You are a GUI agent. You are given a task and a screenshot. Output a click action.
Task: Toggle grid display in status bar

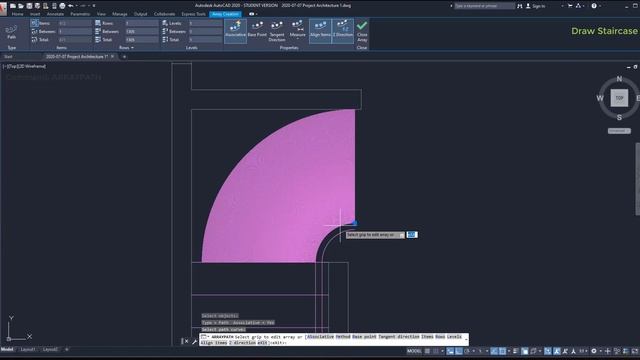pyautogui.click(x=427, y=351)
